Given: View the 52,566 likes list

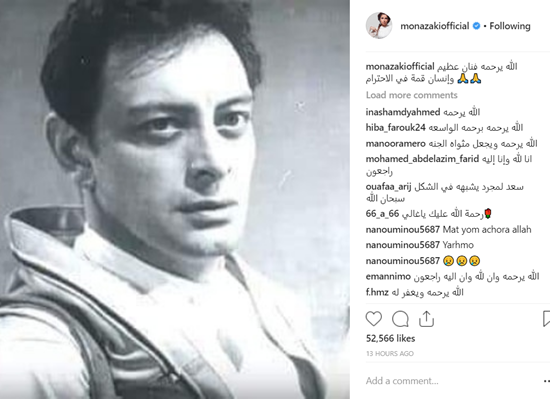Looking at the screenshot, I should point(390,339).
